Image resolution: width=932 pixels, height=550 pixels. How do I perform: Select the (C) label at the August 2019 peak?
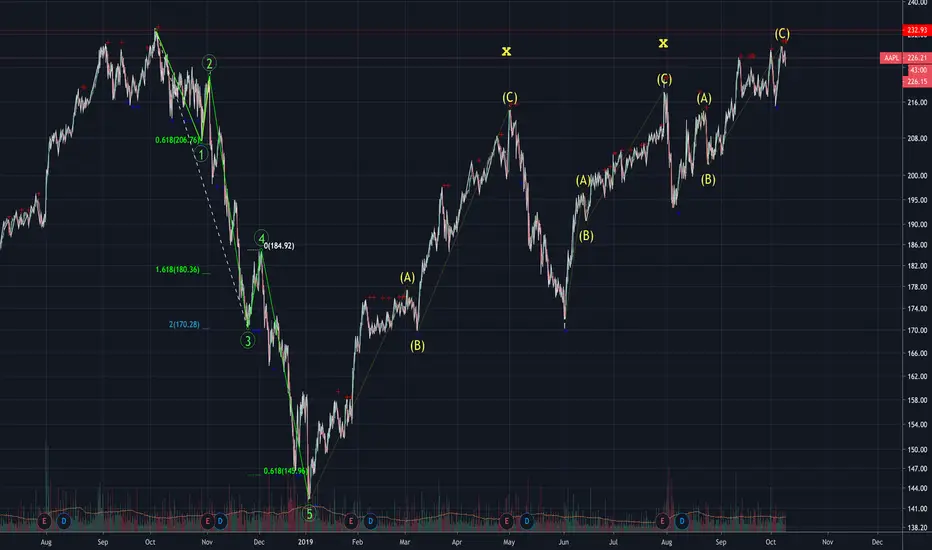pos(664,80)
